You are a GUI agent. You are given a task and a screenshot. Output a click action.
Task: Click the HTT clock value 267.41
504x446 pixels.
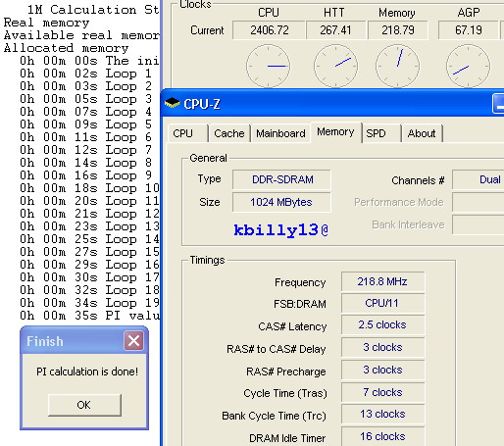click(x=335, y=30)
